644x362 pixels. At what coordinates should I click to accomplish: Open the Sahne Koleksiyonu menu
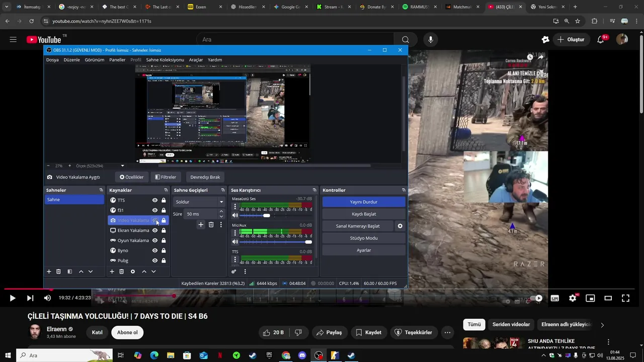point(165,60)
